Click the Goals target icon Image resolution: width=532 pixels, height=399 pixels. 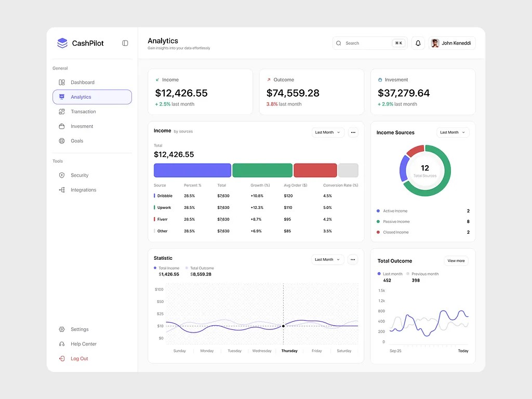(62, 141)
